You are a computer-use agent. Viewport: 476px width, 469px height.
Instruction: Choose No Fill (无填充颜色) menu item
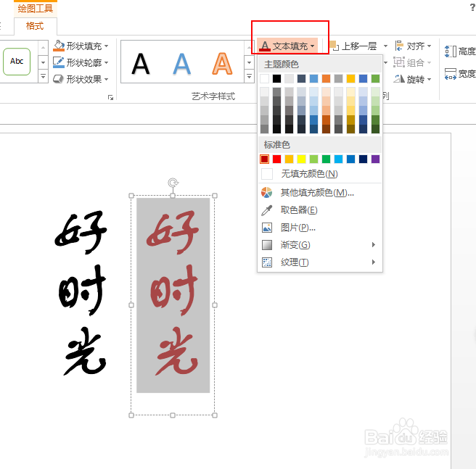coord(320,174)
